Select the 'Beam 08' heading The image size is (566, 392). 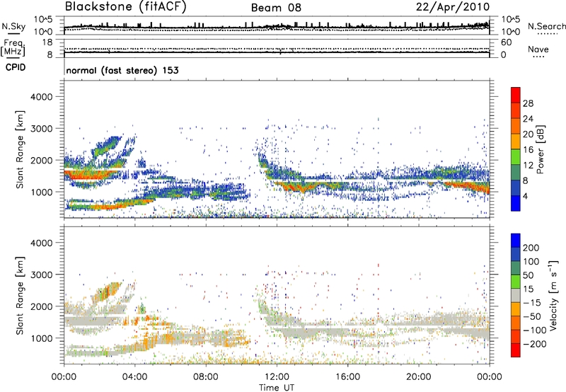(276, 8)
